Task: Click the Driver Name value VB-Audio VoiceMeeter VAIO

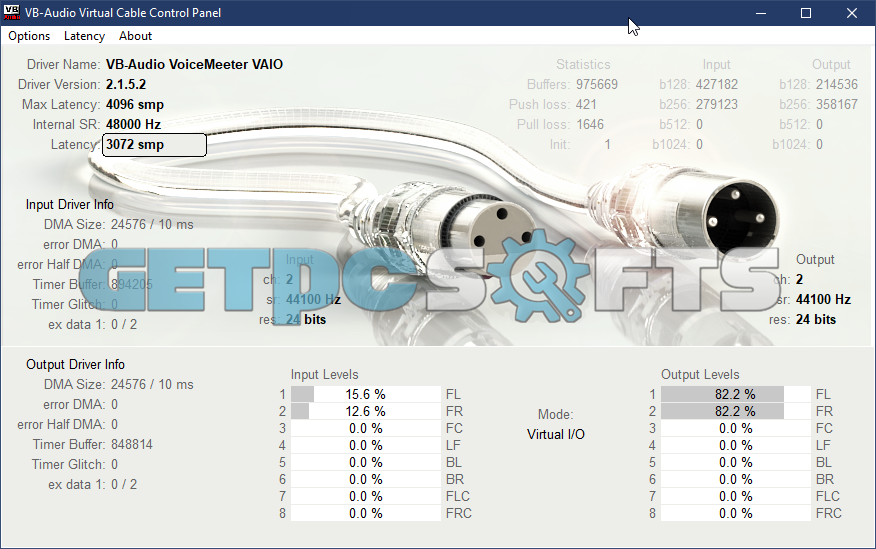Action: coord(194,64)
